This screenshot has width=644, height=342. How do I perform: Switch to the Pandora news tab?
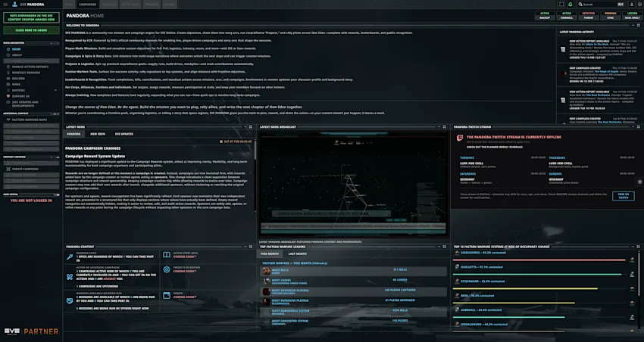point(74,134)
